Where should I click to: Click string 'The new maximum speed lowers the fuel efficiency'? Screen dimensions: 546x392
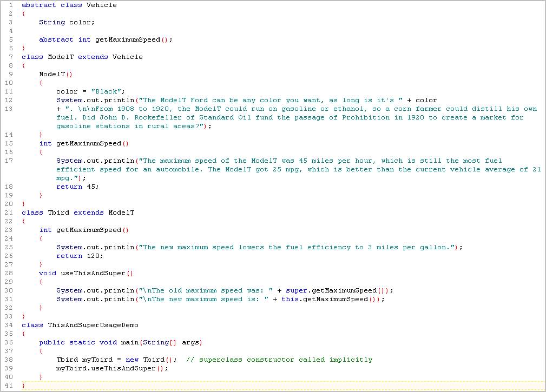tap(245, 248)
